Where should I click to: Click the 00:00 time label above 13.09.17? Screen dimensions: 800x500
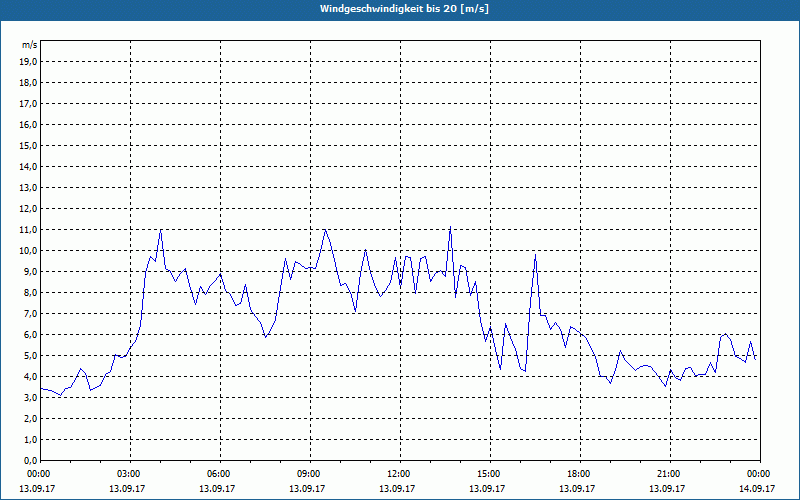click(x=37, y=474)
